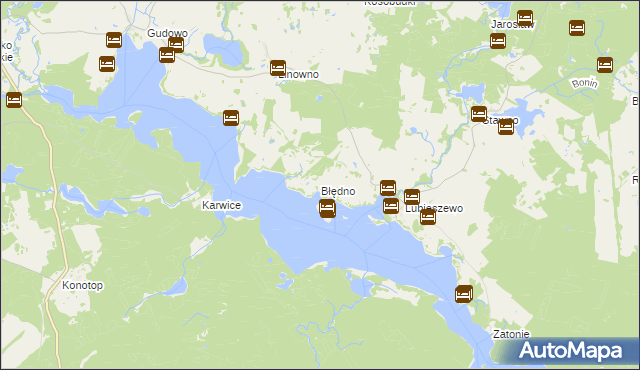This screenshot has width=640, height=370.
Task: Click the Bonin river label
Action: click(x=584, y=83)
